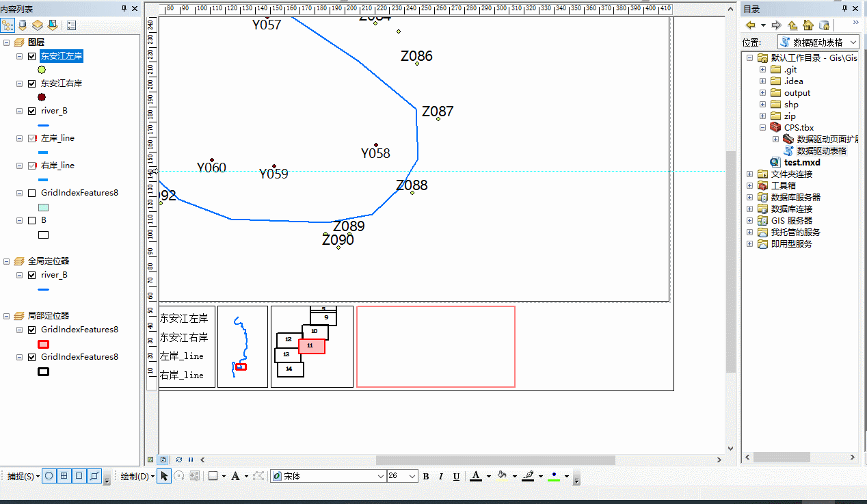Click rectangle drawing shape tool
This screenshot has height=504, width=867.
point(213,476)
